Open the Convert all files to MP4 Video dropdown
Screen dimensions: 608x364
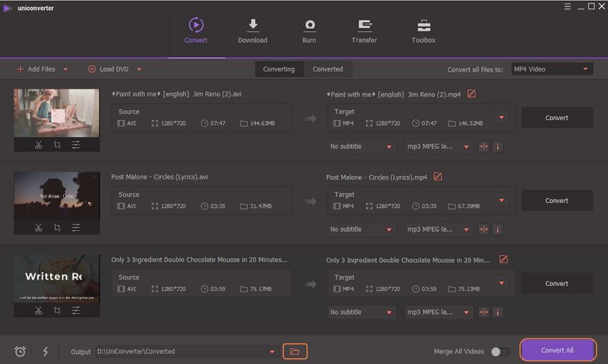551,69
